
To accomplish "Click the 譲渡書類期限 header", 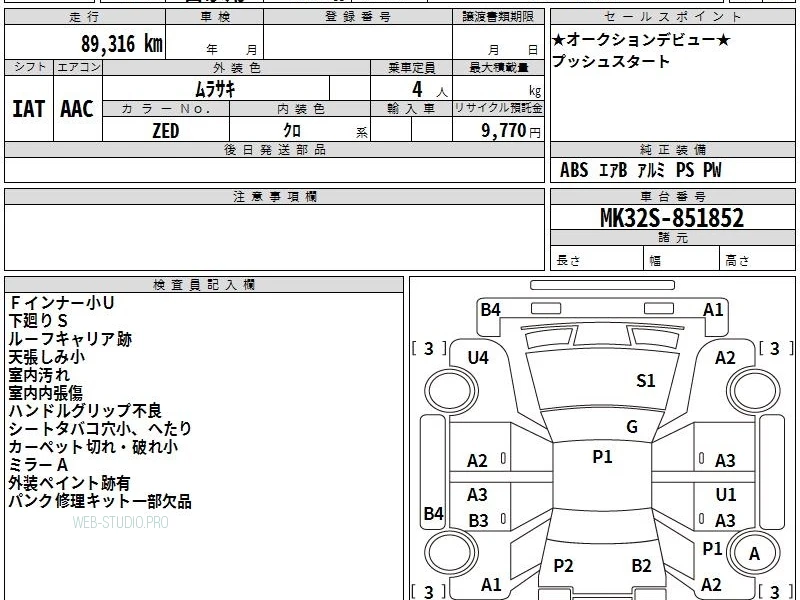I will pos(498,17).
